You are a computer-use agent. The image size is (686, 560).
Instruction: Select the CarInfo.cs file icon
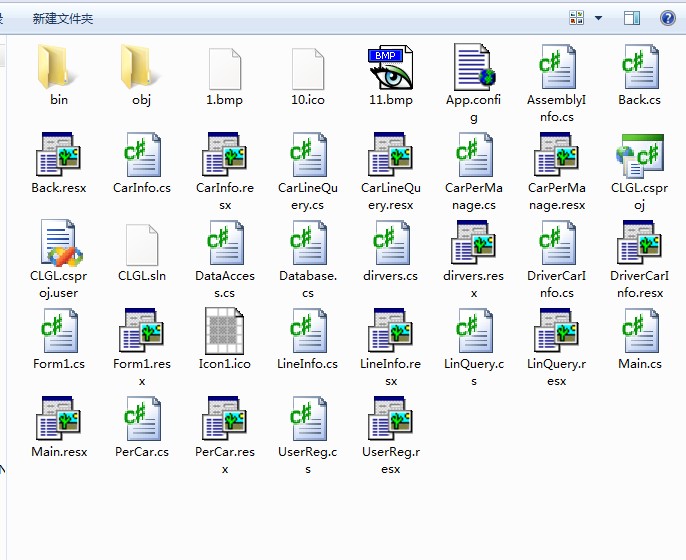click(142, 155)
